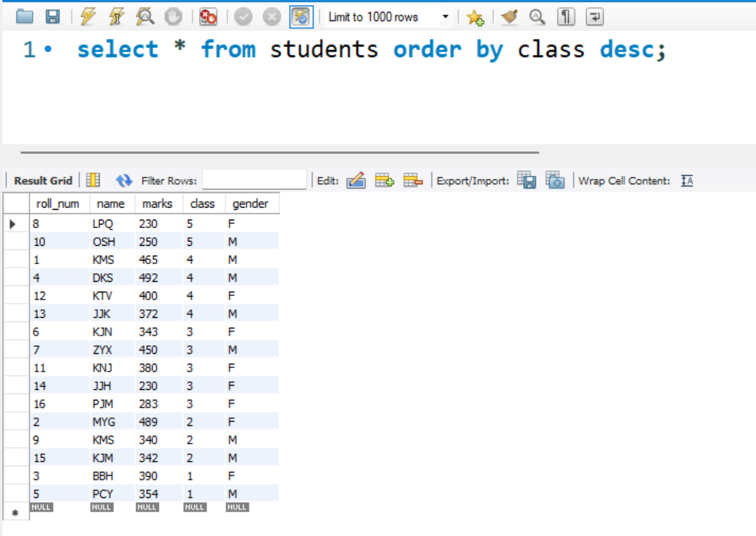Open a SQL script file
Screen dimensions: 756x536
(x=25, y=17)
